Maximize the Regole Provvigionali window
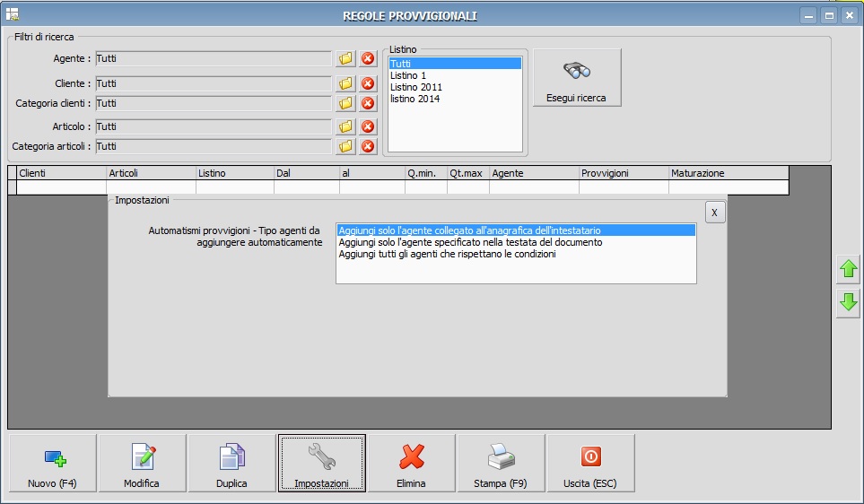Screen dimensions: 864x504 click(x=829, y=15)
